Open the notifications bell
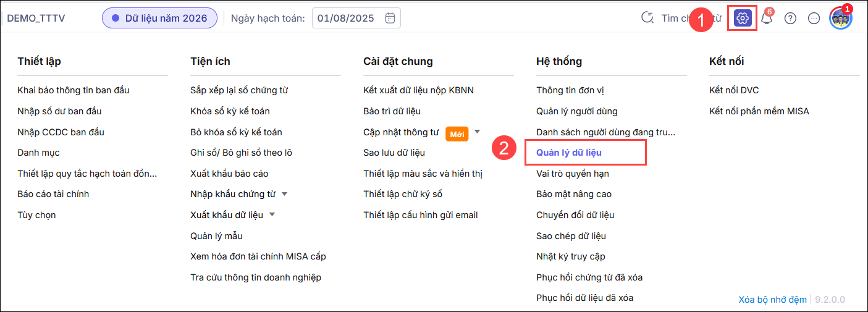The width and height of the screenshot is (868, 312). pyautogui.click(x=767, y=18)
